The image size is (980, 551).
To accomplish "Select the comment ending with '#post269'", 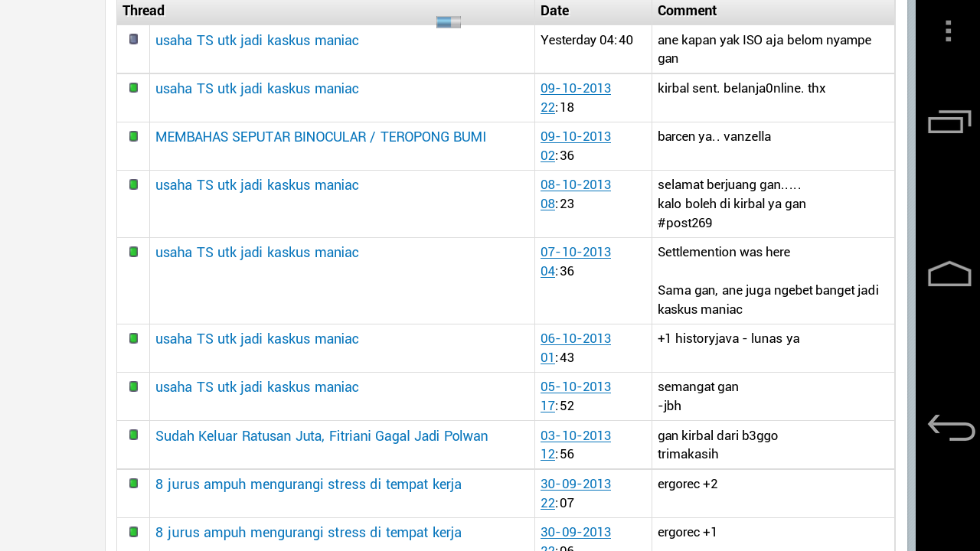I will point(732,204).
